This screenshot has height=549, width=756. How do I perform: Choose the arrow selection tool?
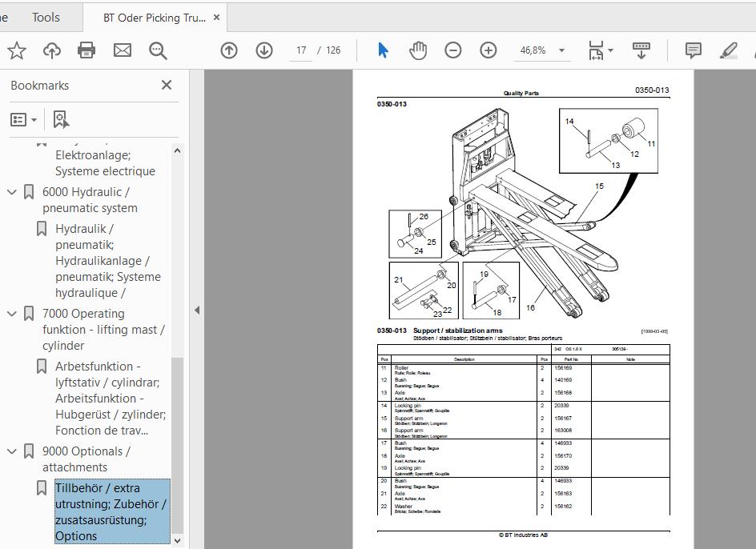click(383, 50)
